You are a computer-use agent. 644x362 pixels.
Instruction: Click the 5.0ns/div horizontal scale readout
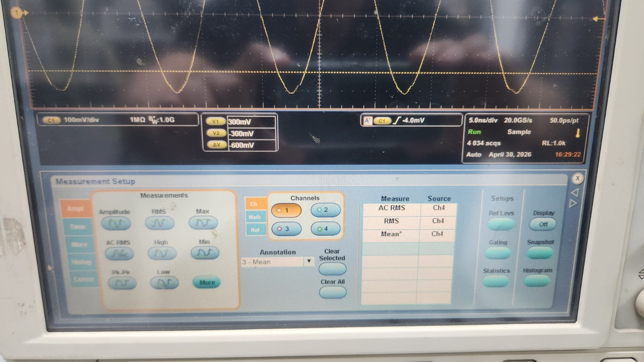(x=483, y=120)
